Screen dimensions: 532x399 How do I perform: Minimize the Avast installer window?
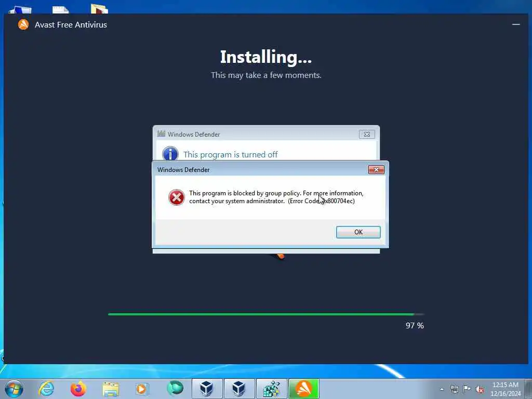tap(516, 24)
